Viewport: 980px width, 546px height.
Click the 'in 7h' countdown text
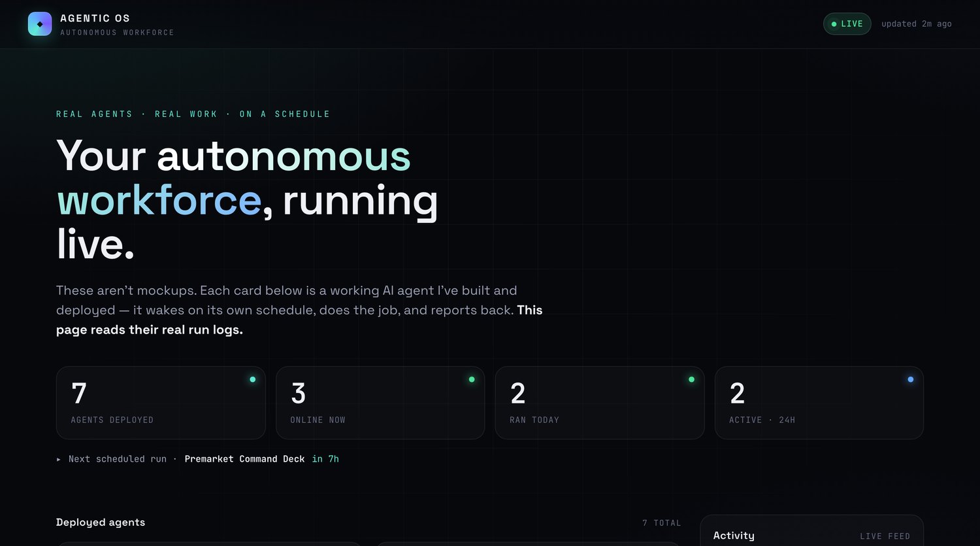tap(325, 459)
